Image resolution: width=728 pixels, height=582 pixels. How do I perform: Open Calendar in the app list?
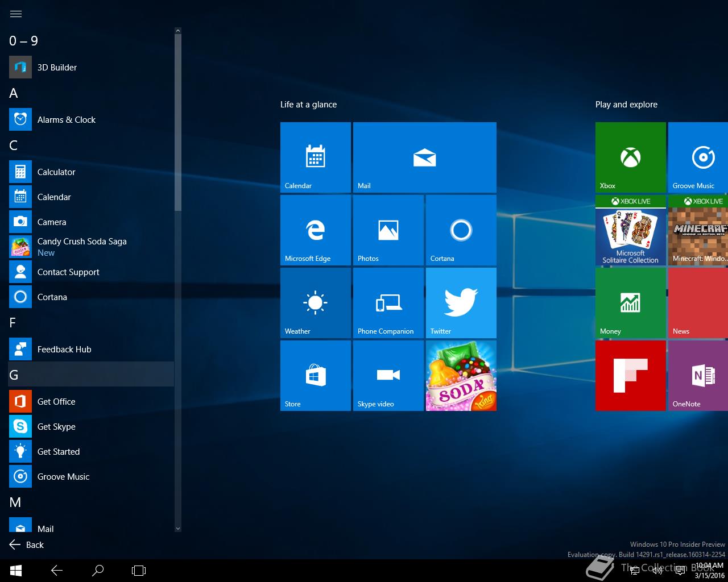tap(91, 197)
